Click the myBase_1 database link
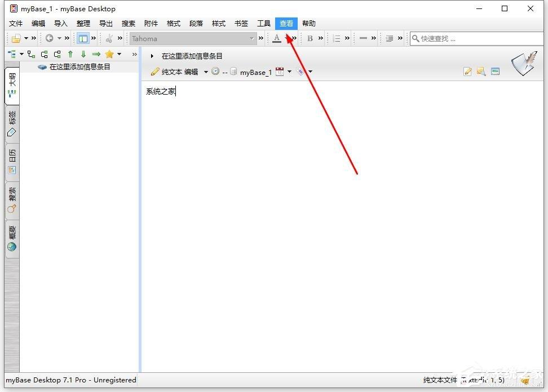This screenshot has height=392, width=548. pyautogui.click(x=255, y=72)
